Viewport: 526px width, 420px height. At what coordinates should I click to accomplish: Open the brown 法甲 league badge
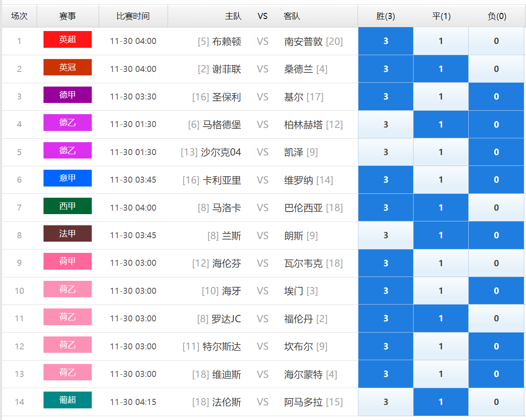click(68, 233)
